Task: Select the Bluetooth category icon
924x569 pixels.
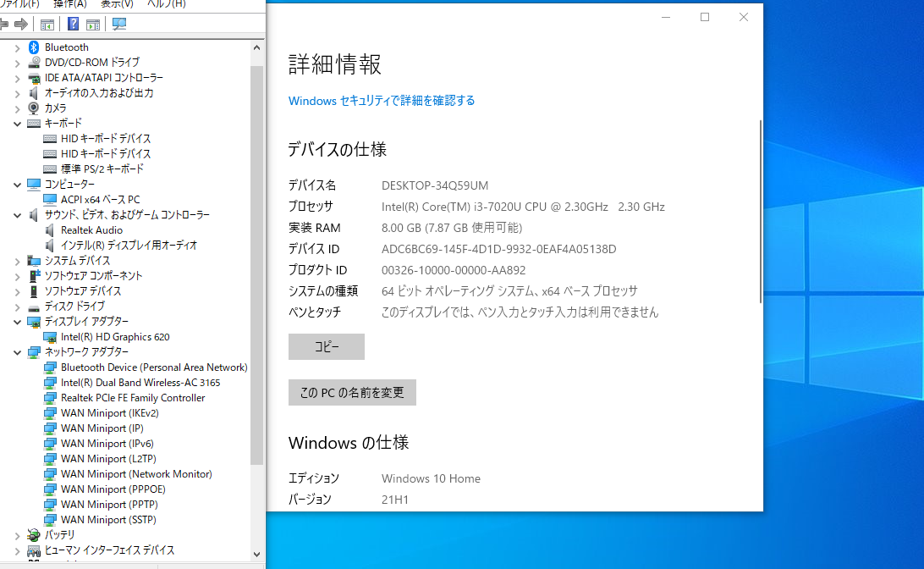Action: (34, 47)
